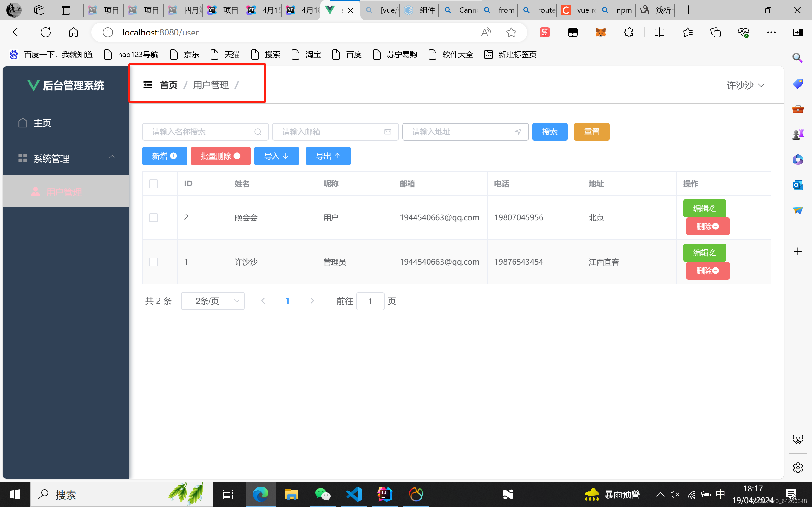Click the browser refresh icon
Viewport: 812px width, 507px height.
click(46, 32)
